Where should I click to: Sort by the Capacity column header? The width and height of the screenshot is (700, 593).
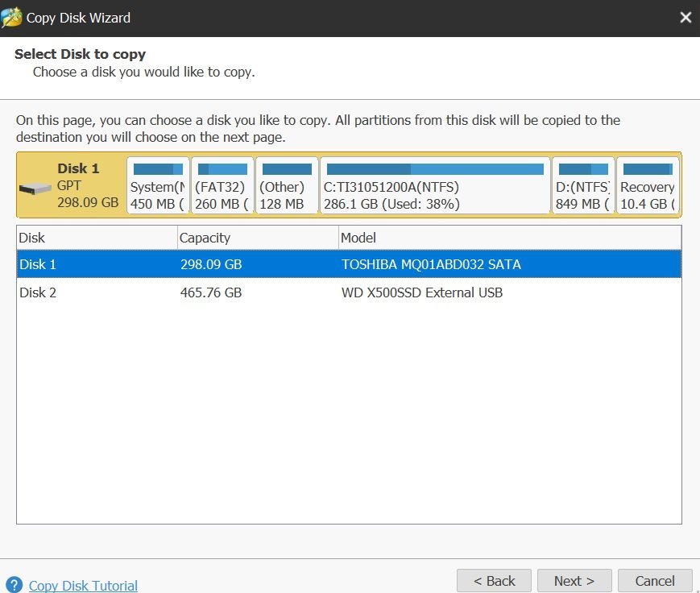258,238
